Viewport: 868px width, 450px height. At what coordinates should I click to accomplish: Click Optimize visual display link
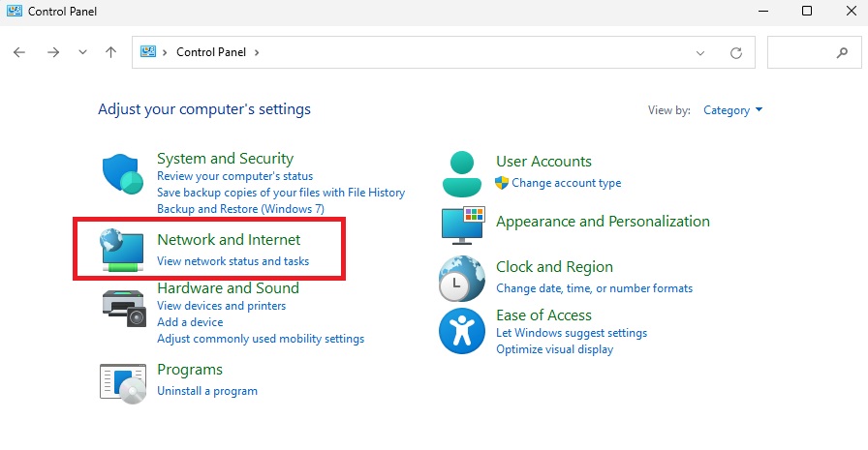[555, 349]
